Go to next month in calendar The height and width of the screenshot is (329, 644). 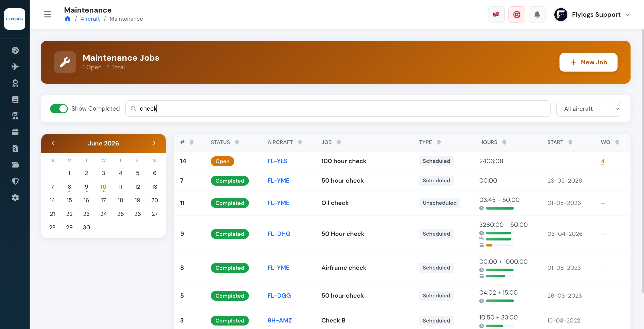tap(154, 143)
